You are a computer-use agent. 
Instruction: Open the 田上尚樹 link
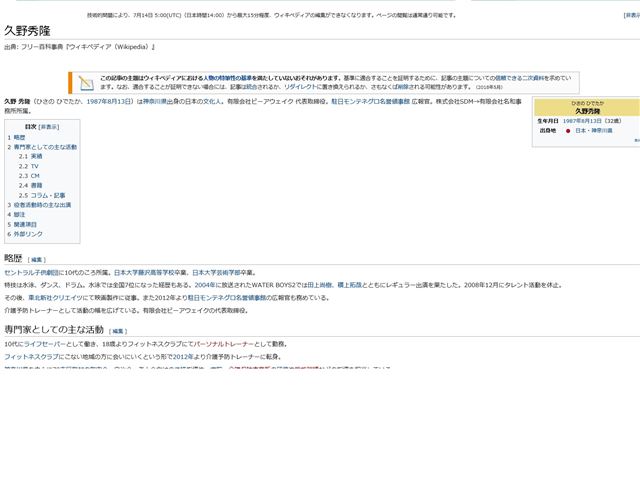click(x=320, y=285)
